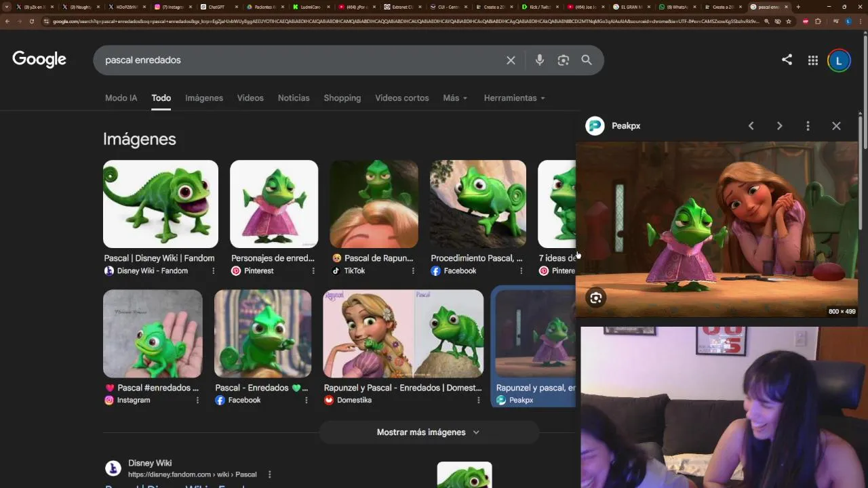The height and width of the screenshot is (488, 868).
Task: Switch to the Kick / Twitch browser tab
Action: pos(539,7)
